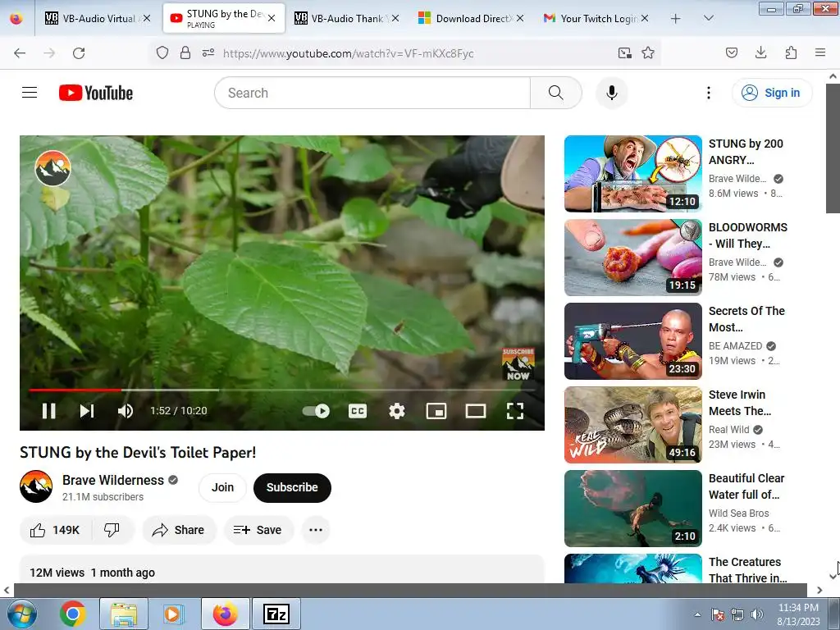Open system volume tray icon

[757, 614]
